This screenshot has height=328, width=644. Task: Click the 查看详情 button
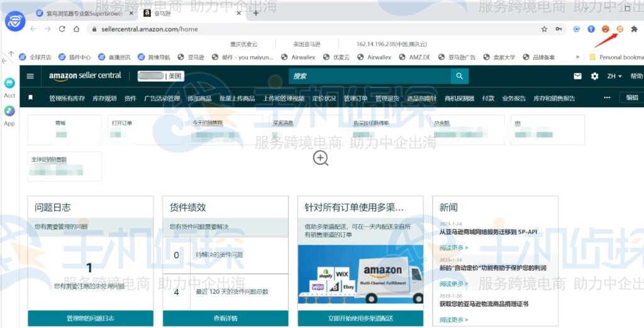click(x=226, y=318)
